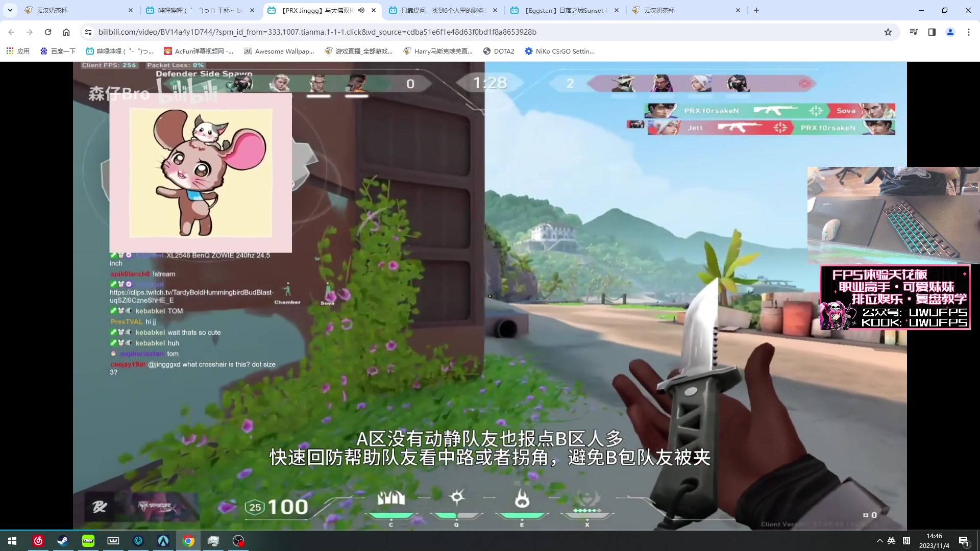Open the monitor-graph taskbar app
The image size is (980, 551).
coord(213,541)
